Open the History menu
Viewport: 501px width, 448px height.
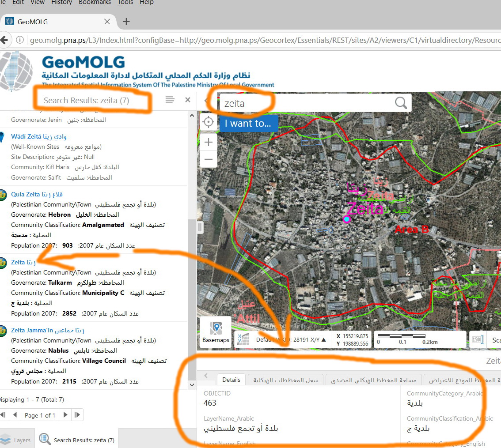(61, 2)
